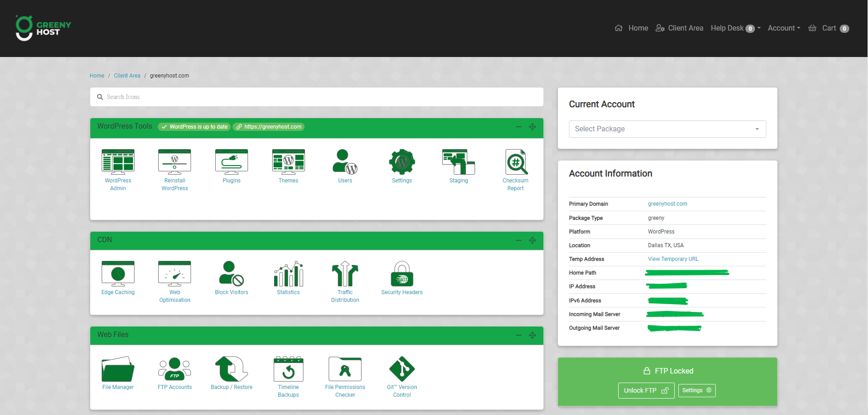Image resolution: width=868 pixels, height=415 pixels.
Task: Open Git Version Control
Action: pos(402,376)
